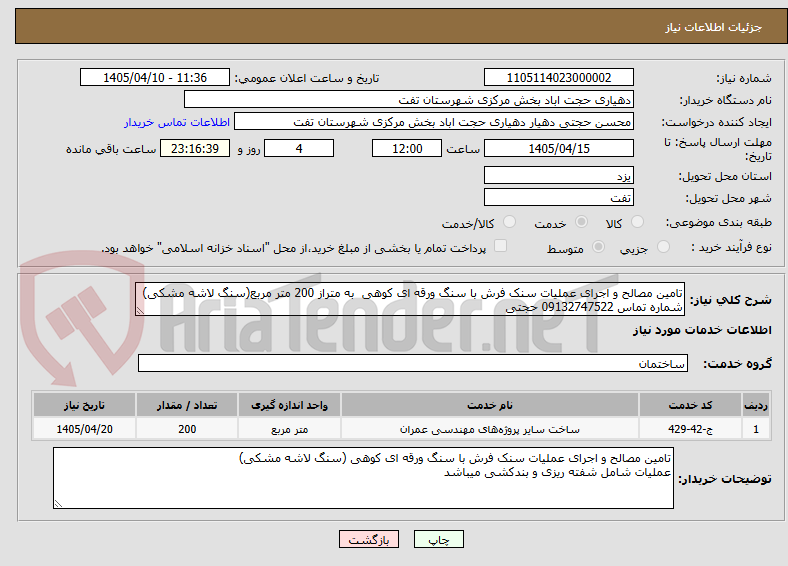
Task: Toggle the اسناد خزانه اسلامی payment checkbox
Action: click(x=501, y=246)
